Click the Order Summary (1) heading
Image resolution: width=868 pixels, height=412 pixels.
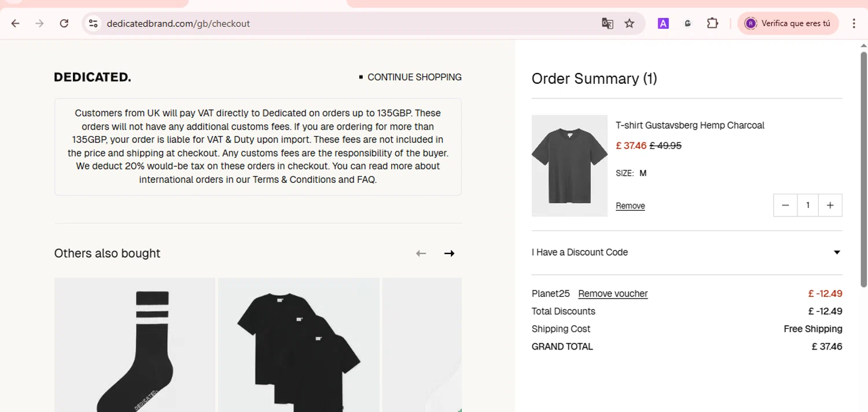click(594, 79)
